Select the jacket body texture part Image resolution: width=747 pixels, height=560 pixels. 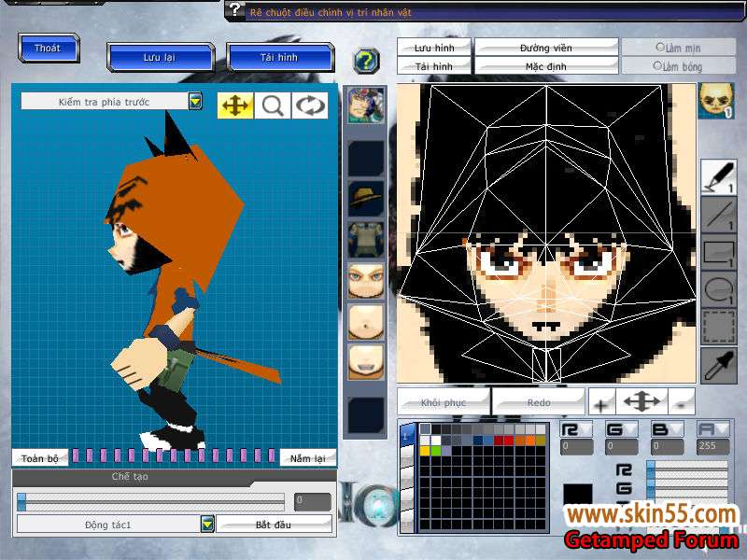tap(366, 240)
